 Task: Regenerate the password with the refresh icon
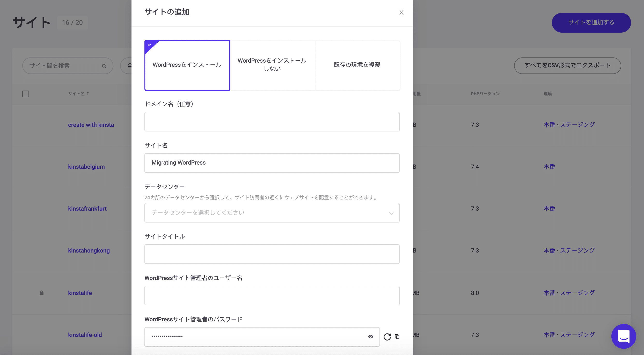pos(387,337)
